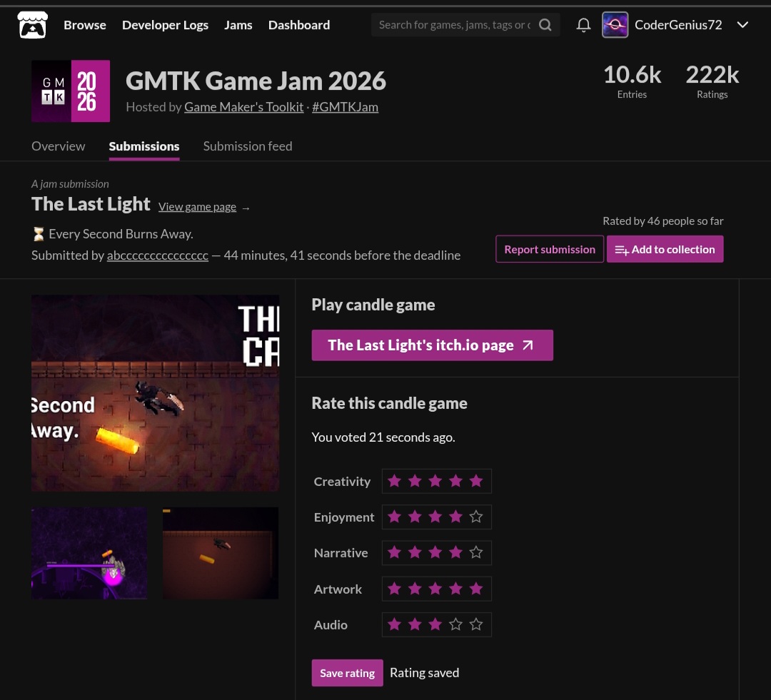
Task: Open the itch.io home logo
Action: click(x=32, y=24)
